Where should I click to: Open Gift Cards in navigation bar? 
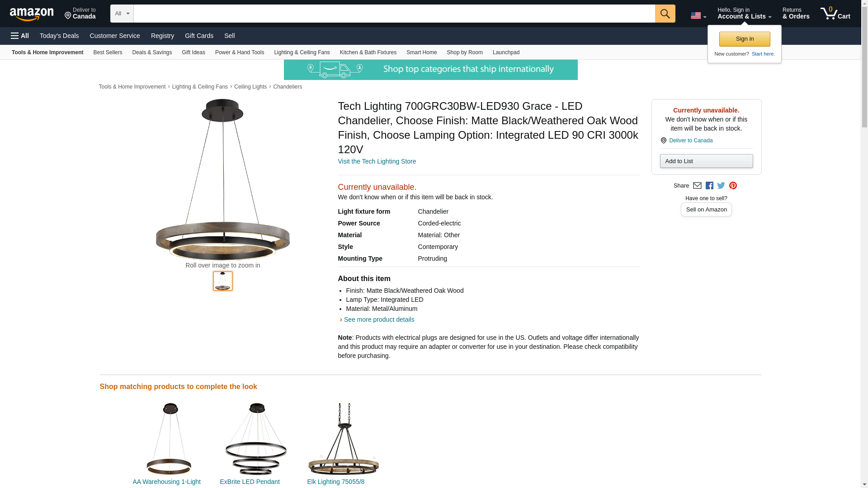tap(199, 36)
